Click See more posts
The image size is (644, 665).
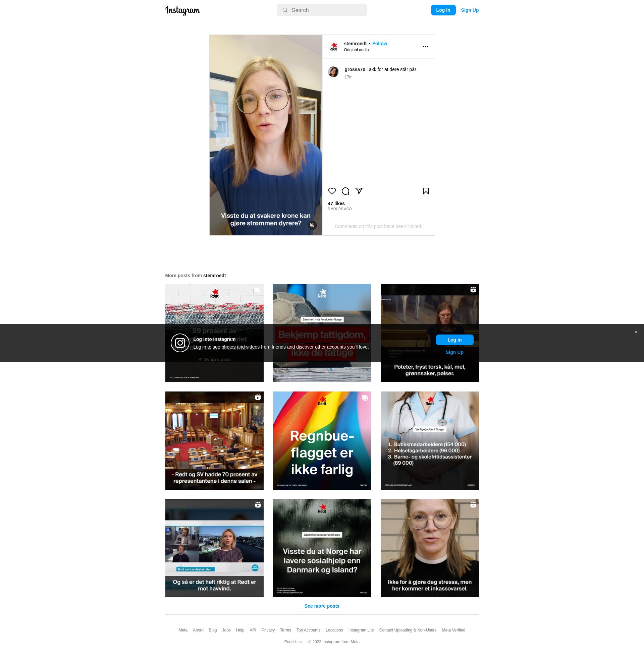(322, 606)
